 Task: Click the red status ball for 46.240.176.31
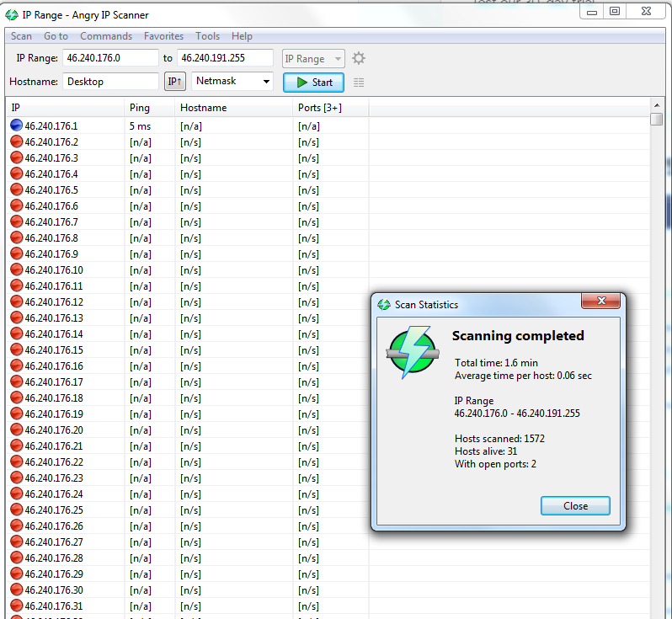(16, 606)
